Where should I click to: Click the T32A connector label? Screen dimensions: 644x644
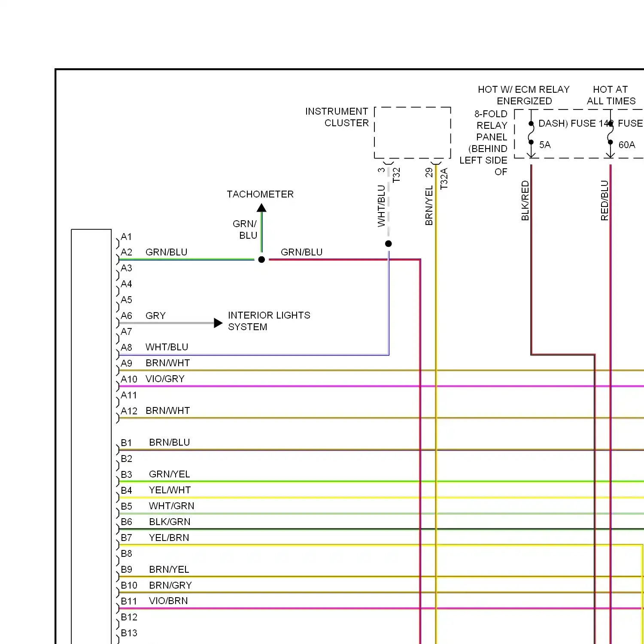coord(444,179)
